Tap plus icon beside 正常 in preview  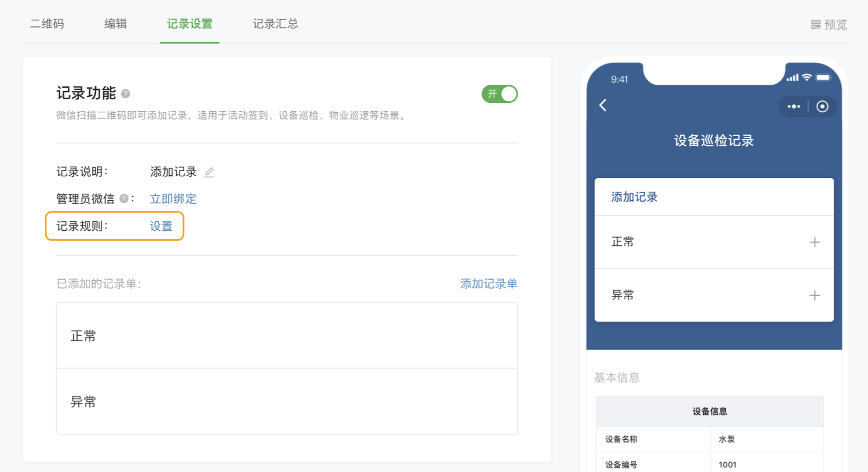tap(814, 242)
